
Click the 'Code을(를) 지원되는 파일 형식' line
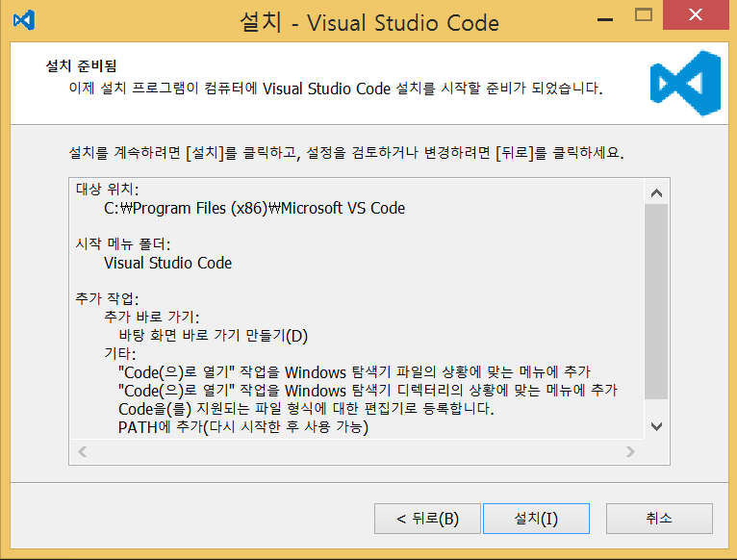coord(307,409)
